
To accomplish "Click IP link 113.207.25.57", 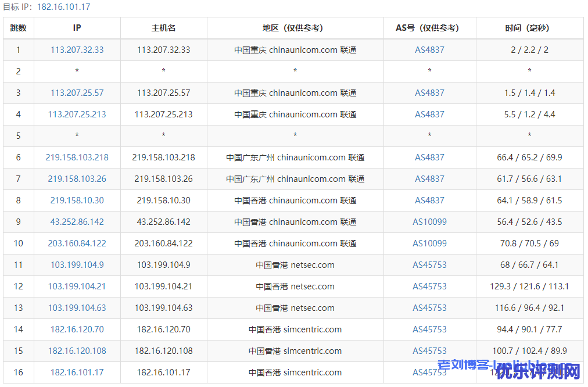I will coord(77,93).
